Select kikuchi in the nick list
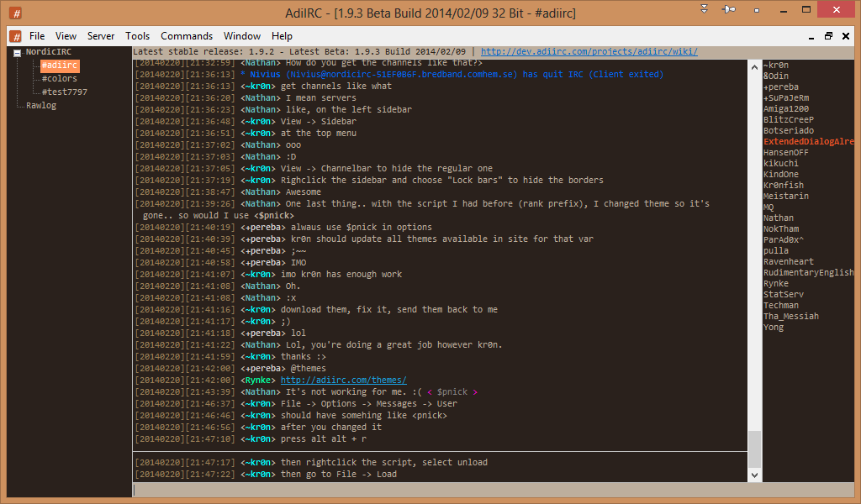Viewport: 861px width, 504px height. tap(781, 164)
